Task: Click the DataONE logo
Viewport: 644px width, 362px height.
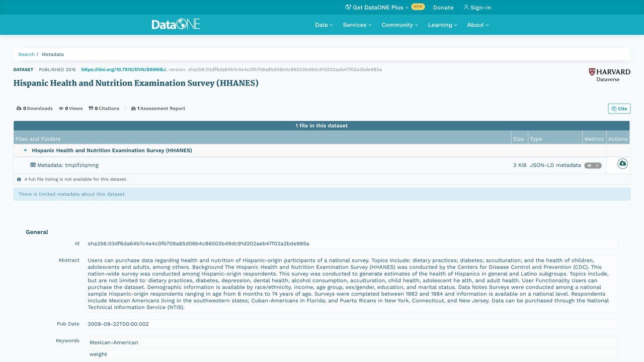Action: pyautogui.click(x=176, y=24)
